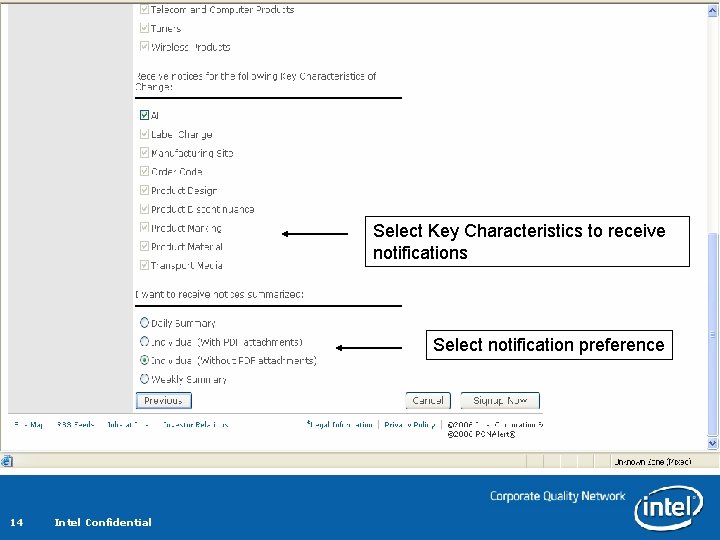The height and width of the screenshot is (540, 720).
Task: Open the Privacy Policy link
Action: pos(410,425)
